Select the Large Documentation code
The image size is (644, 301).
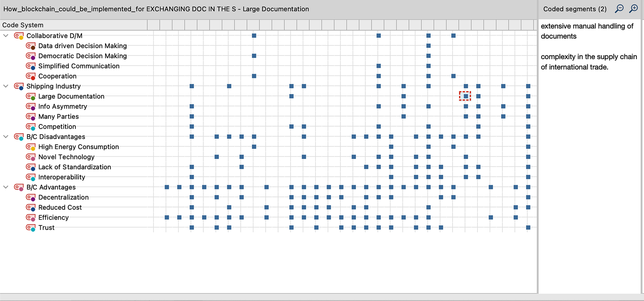point(71,96)
